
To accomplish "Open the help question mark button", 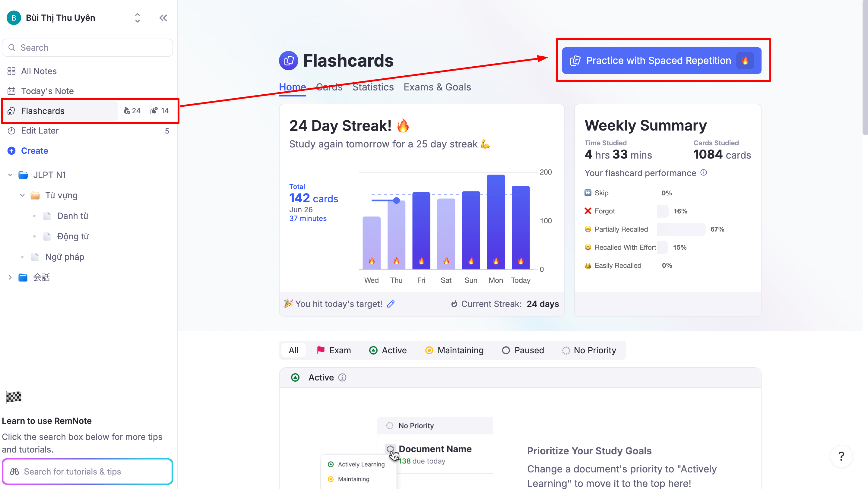I will coord(841,456).
